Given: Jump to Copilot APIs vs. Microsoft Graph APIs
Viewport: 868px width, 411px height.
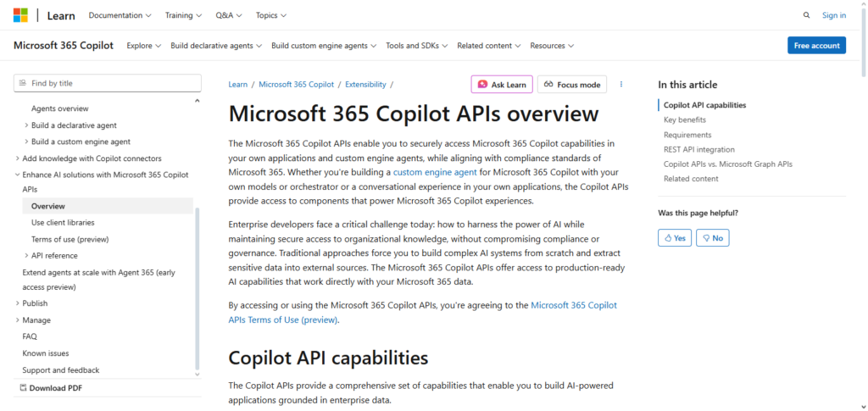Looking at the screenshot, I should pyautogui.click(x=728, y=164).
